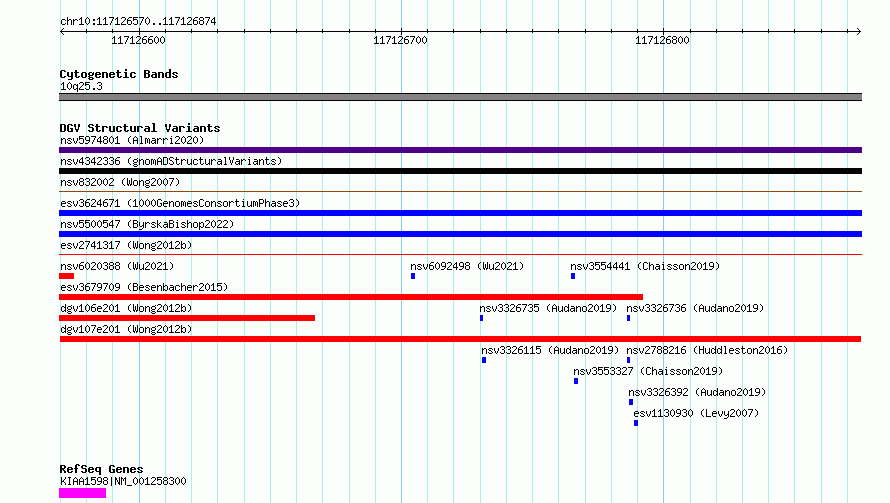Click the 10q25.3 gray cytogenetic band bar
The height and width of the screenshot is (503, 890).
pyautogui.click(x=460, y=97)
